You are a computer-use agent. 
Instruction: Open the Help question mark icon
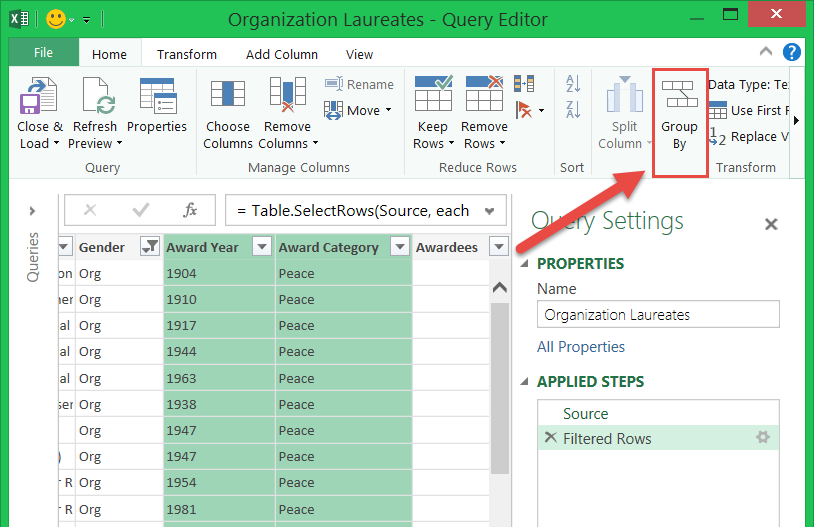[x=791, y=53]
